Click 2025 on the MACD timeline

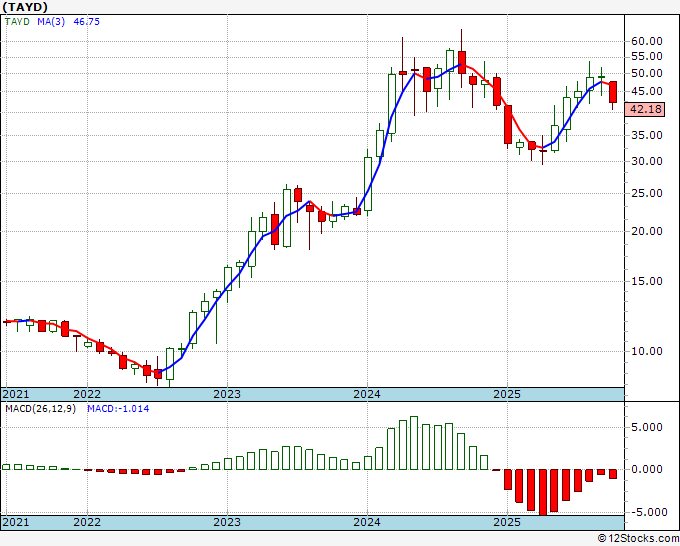point(507,522)
